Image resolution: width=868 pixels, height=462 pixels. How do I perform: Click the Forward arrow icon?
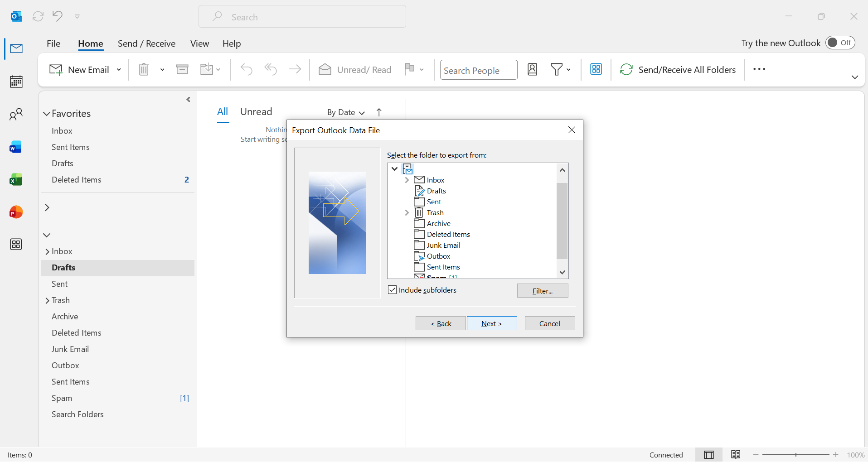(295, 69)
